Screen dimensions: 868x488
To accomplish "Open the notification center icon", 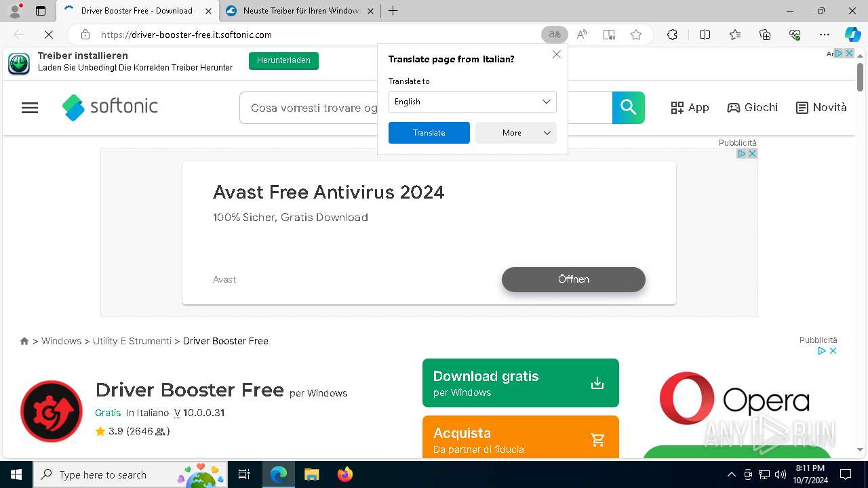I will click(x=846, y=474).
